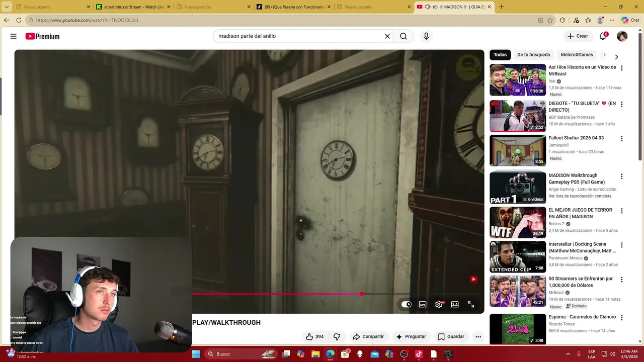Open favorites list icon in toolbar
This screenshot has width=644, height=362.
[588, 20]
